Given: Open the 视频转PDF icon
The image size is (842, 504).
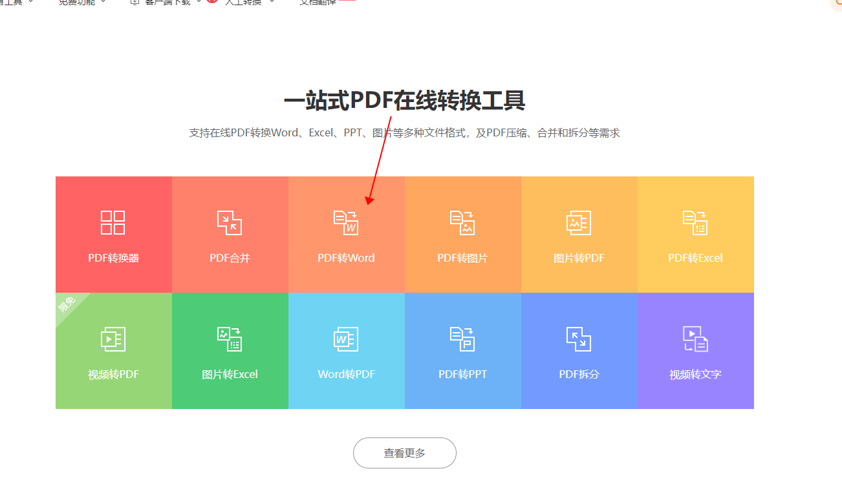Looking at the screenshot, I should click(113, 339).
